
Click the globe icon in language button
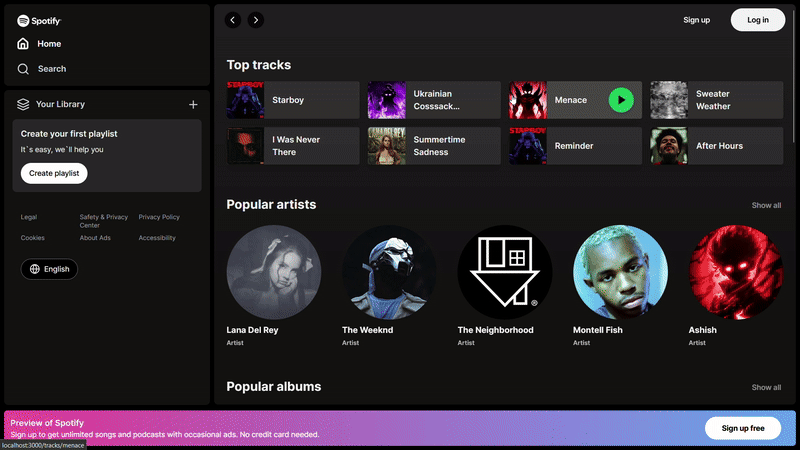point(35,269)
